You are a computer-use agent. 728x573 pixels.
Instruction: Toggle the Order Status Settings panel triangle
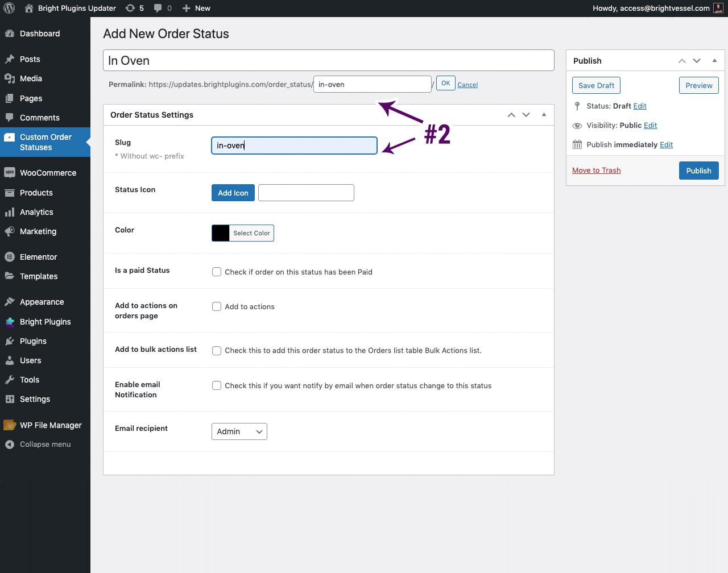coord(544,114)
